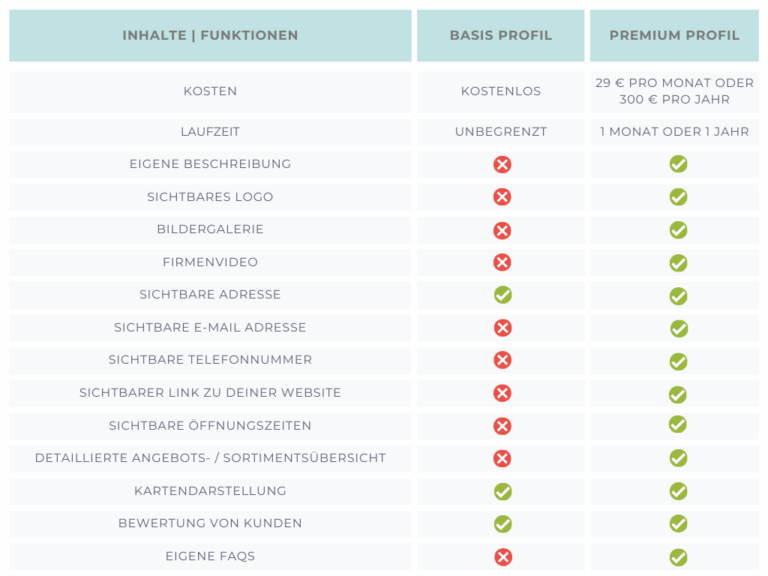Click the Detaillierte Angebots- / Sortimentsübersicht label
Screen dimensions: 768x576
point(210,458)
